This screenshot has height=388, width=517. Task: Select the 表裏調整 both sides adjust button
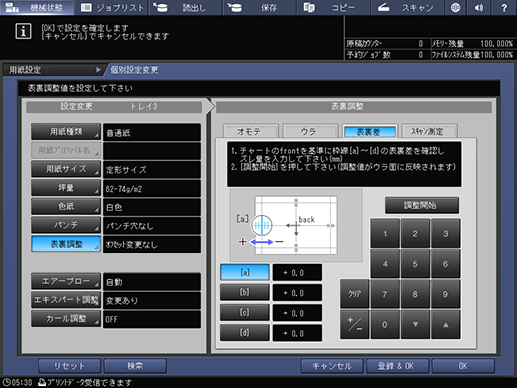[66, 244]
